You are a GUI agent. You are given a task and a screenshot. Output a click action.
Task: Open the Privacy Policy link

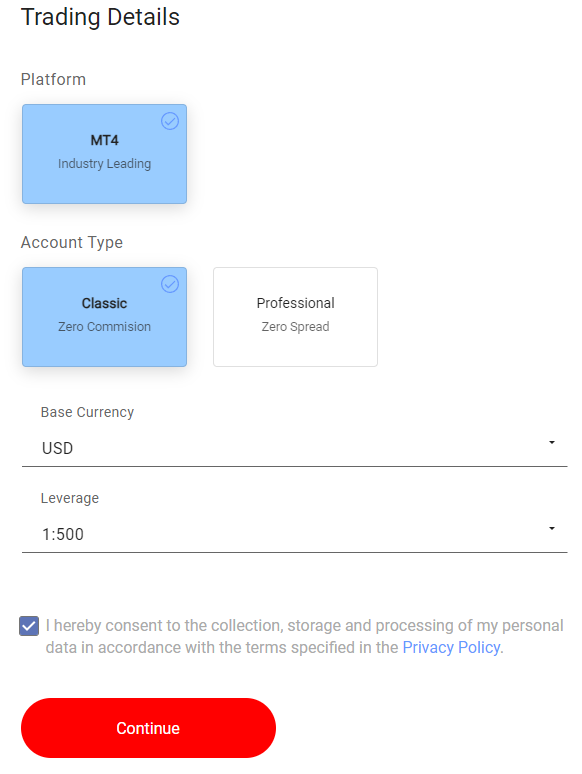[x=451, y=647]
